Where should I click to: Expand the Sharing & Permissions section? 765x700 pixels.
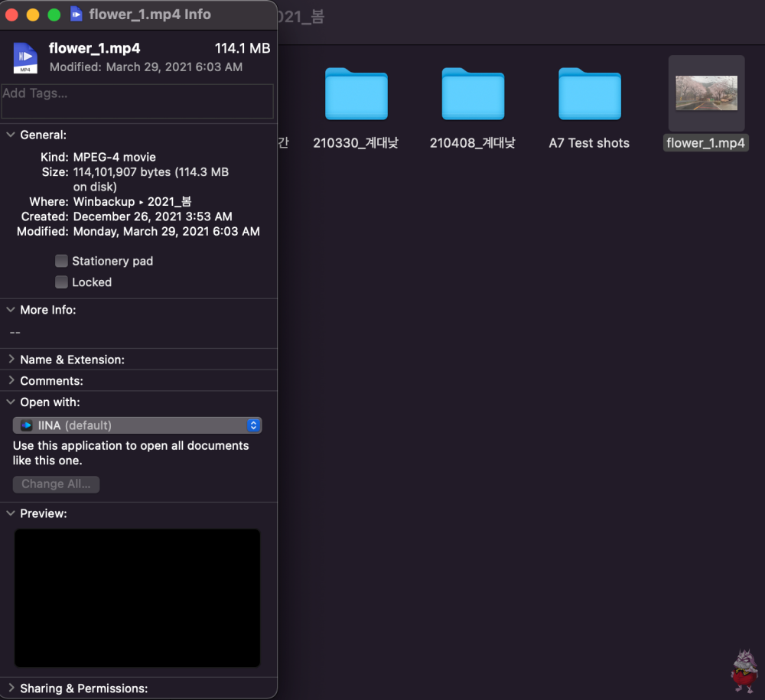[11, 688]
